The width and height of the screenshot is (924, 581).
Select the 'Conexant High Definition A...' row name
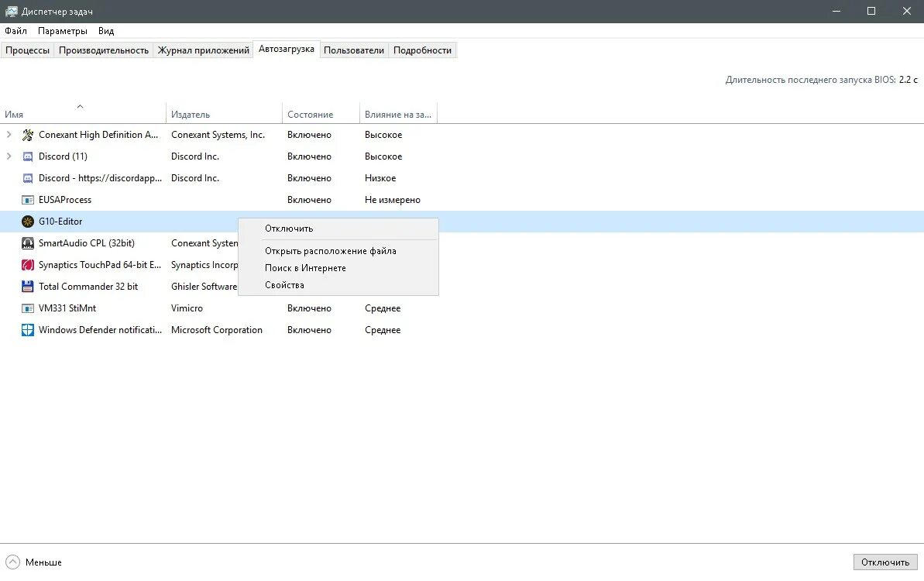coord(98,135)
